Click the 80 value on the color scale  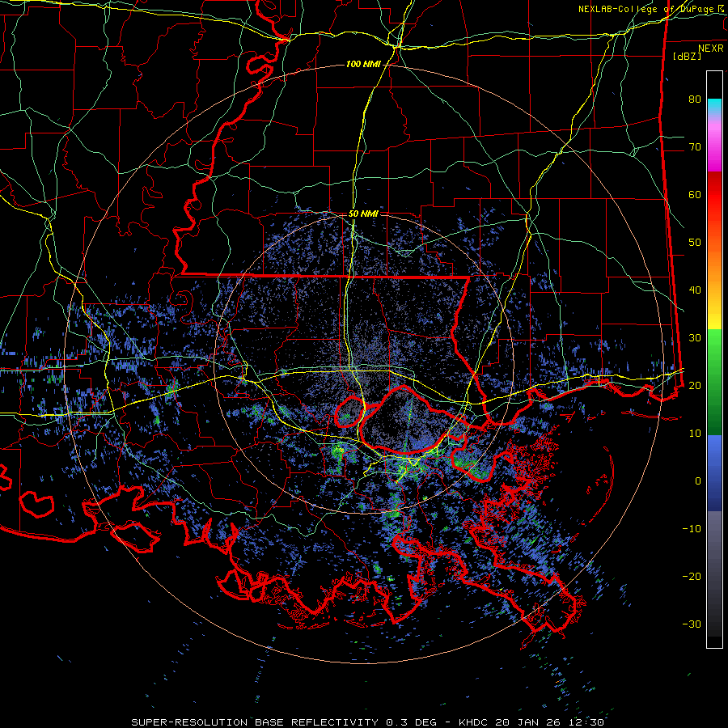click(x=695, y=99)
